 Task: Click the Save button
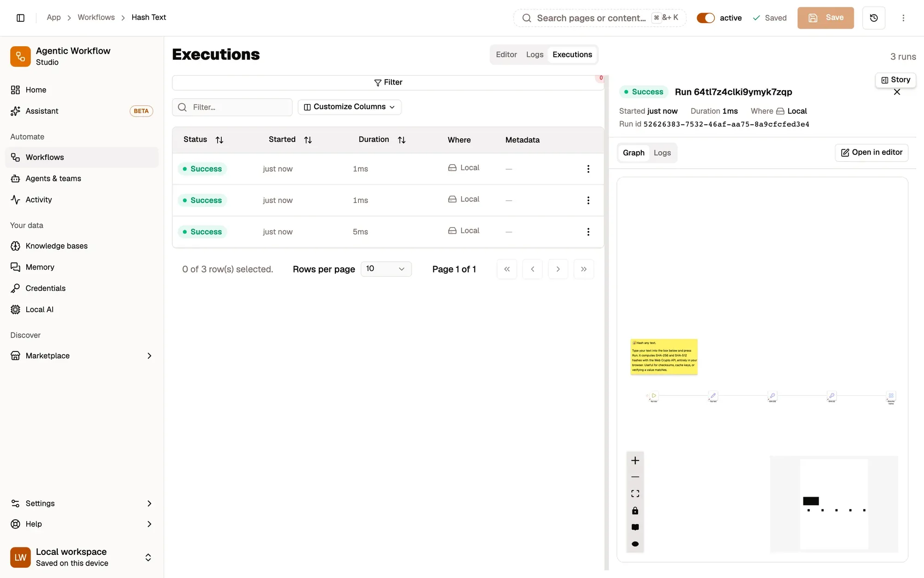pos(826,18)
